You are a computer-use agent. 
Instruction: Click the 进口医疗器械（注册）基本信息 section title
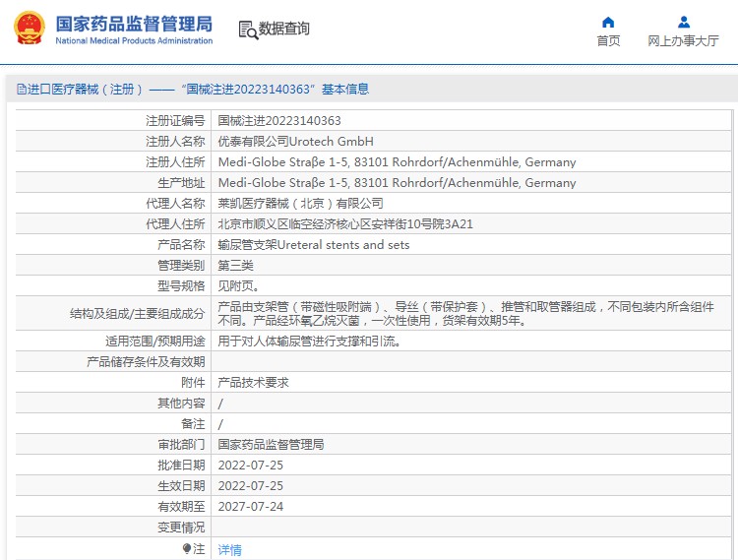coord(198,89)
